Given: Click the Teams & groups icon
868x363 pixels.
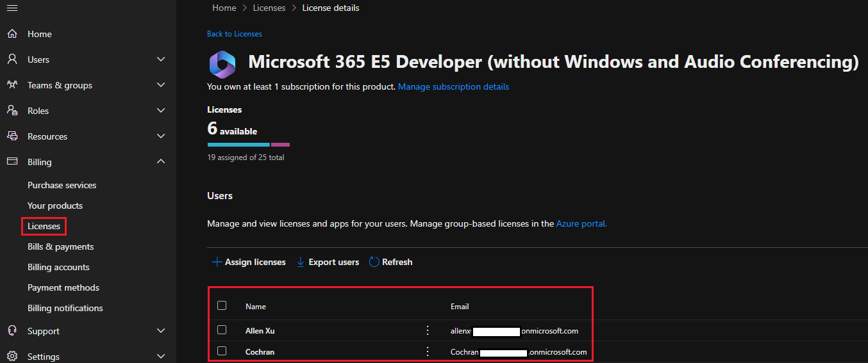Looking at the screenshot, I should (x=12, y=85).
